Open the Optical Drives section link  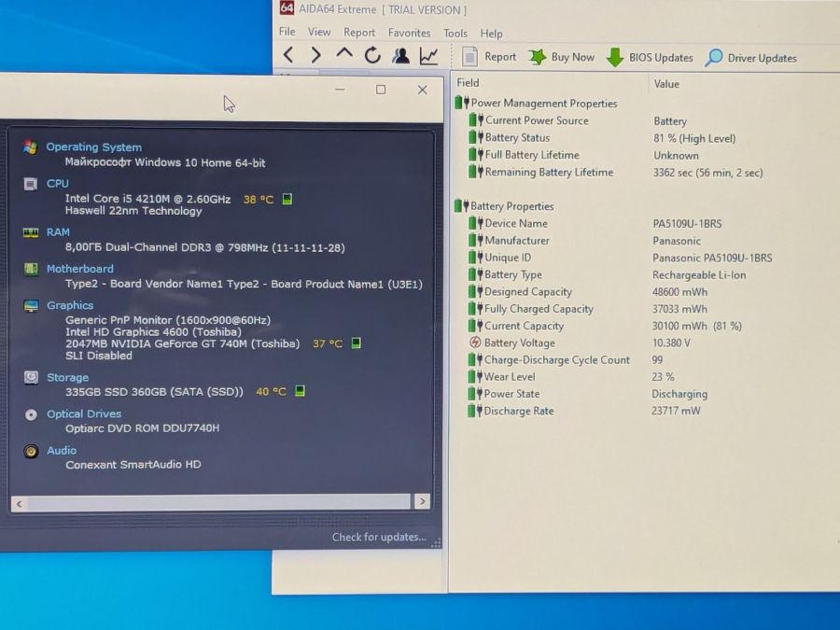click(x=84, y=413)
